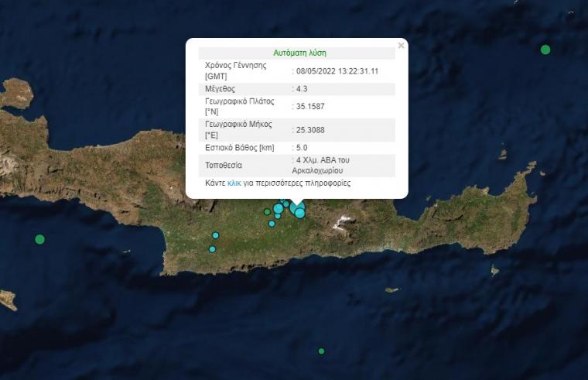Image resolution: width=588 pixels, height=380 pixels.
Task: Click the lower cyan marker near the southern coast
Action: point(212,249)
